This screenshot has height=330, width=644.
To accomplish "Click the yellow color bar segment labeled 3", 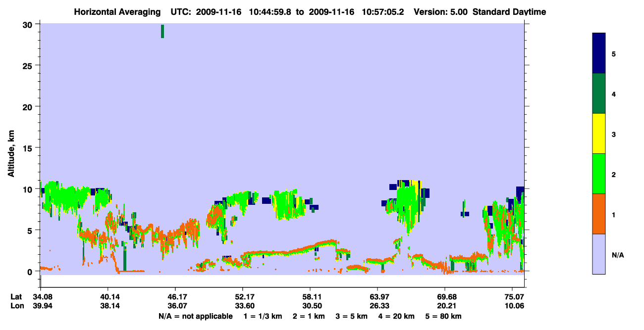I will [x=599, y=134].
